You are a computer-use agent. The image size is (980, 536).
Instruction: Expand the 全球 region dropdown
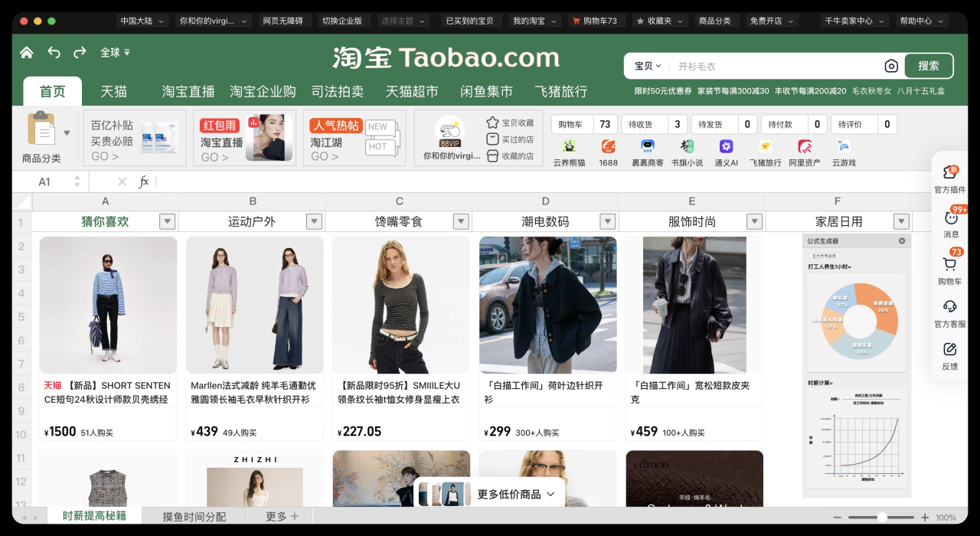[116, 52]
